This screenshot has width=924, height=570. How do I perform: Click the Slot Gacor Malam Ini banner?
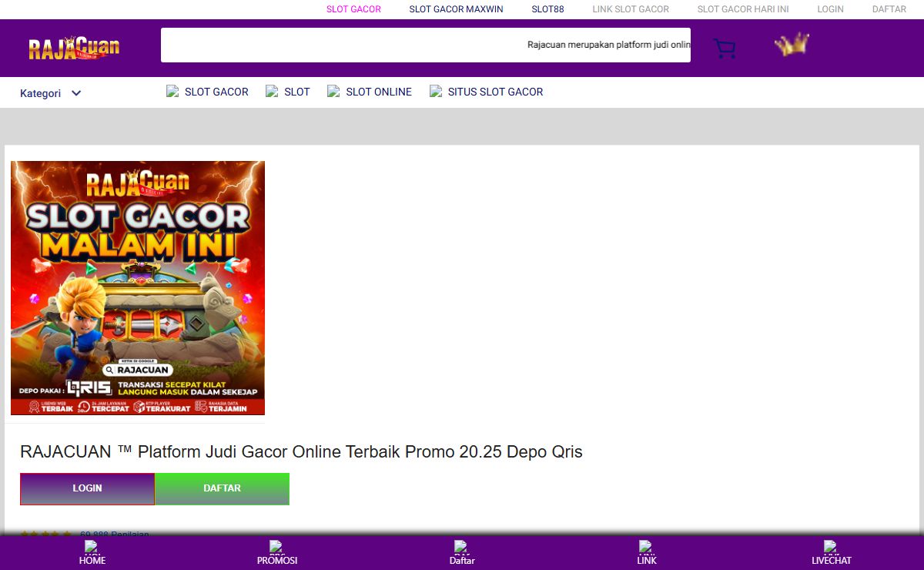click(x=138, y=288)
